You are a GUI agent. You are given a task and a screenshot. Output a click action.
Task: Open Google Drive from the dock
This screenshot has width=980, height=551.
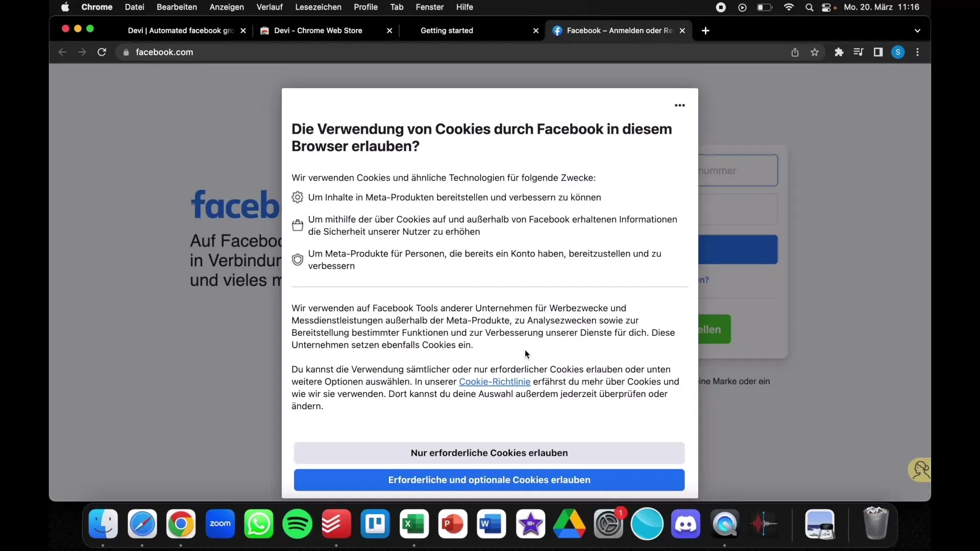click(570, 524)
